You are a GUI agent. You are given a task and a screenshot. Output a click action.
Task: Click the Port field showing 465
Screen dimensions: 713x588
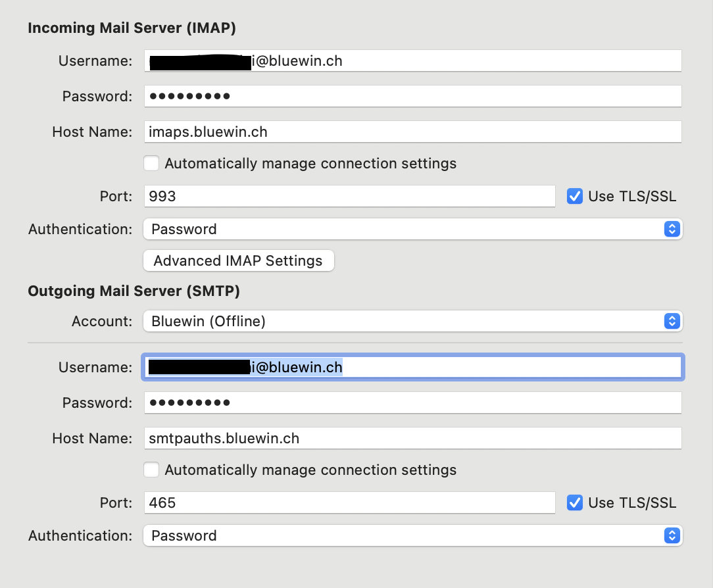click(x=349, y=502)
